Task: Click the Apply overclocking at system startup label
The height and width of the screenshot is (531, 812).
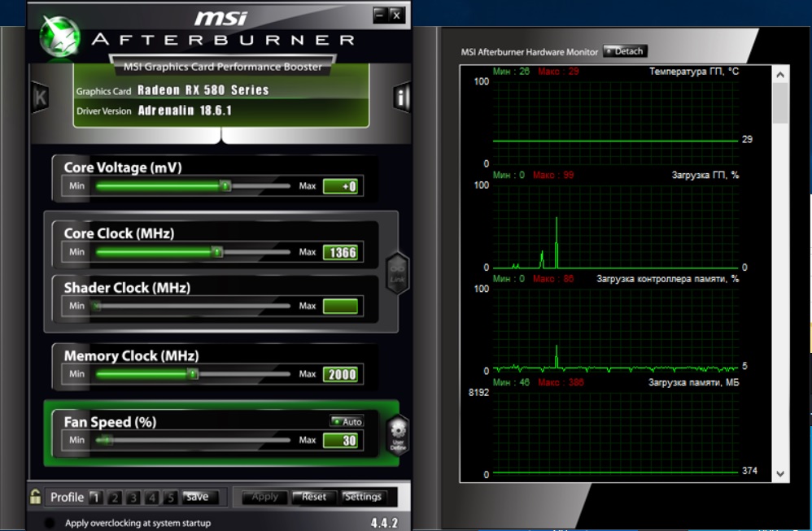Action: 138,523
